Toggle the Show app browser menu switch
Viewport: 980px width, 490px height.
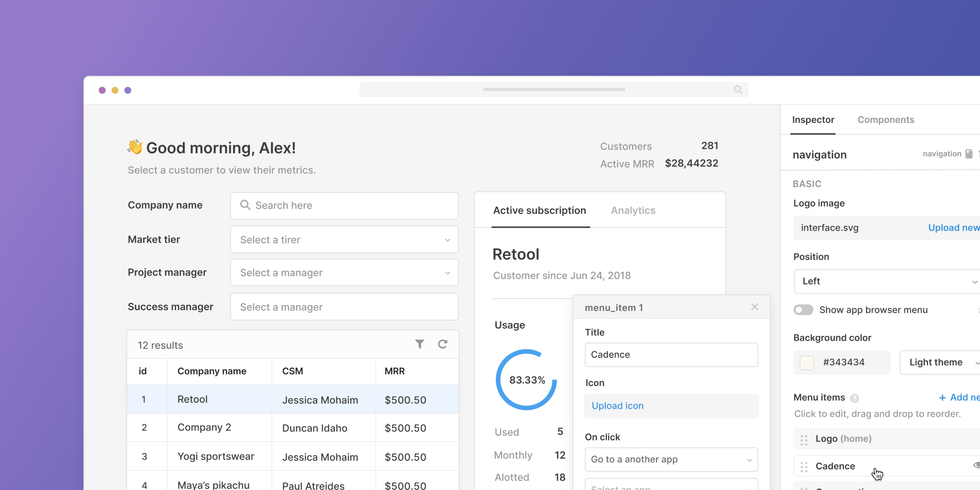click(x=803, y=310)
